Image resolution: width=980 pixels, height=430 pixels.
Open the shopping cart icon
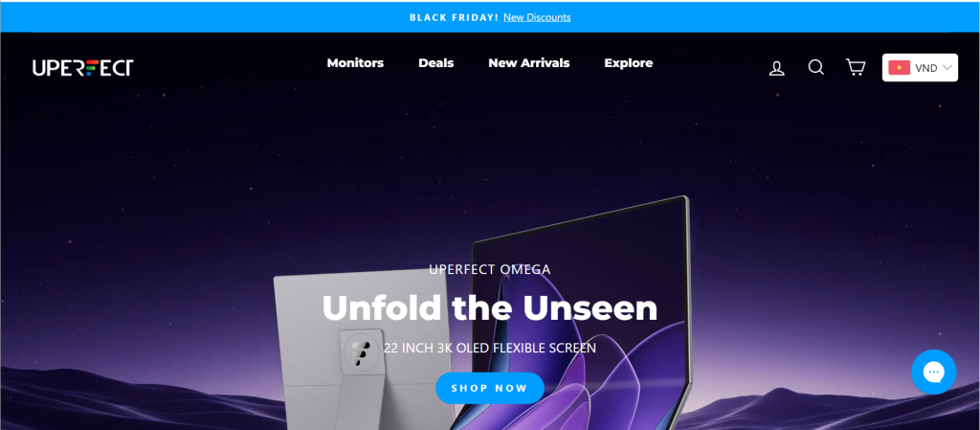pos(855,67)
